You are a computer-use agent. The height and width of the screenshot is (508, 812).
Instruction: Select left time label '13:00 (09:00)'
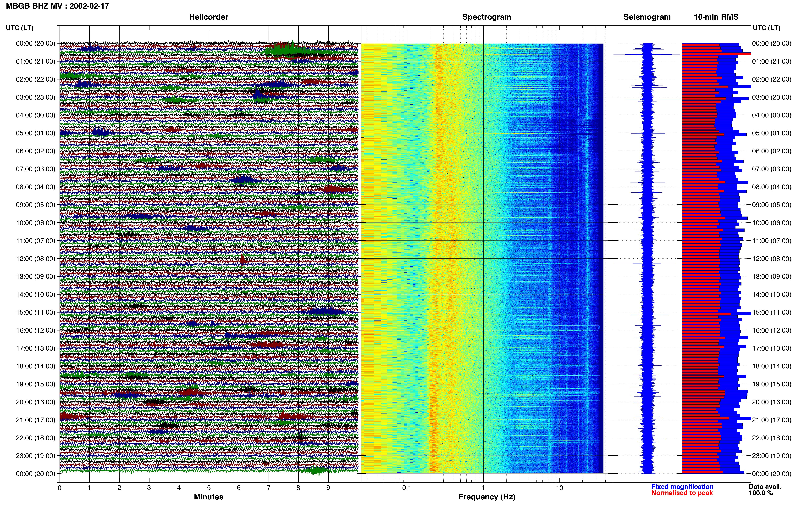(36, 277)
